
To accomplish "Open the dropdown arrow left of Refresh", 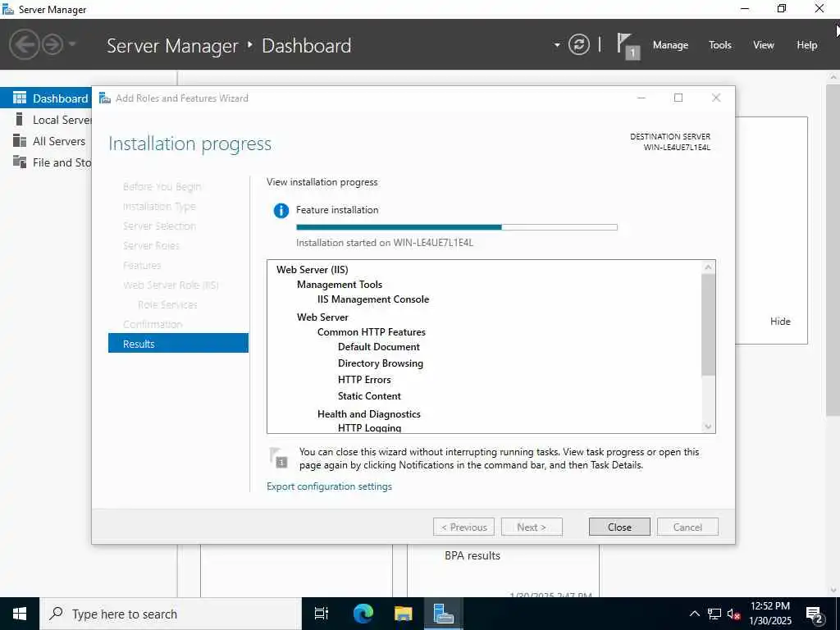I will pos(557,45).
